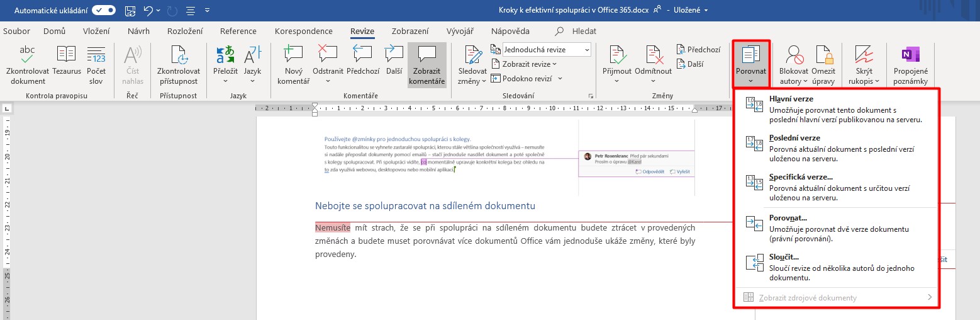Expand the Zobrazit revize dropdown
Screen dimensions: 980x320
pyautogui.click(x=529, y=64)
